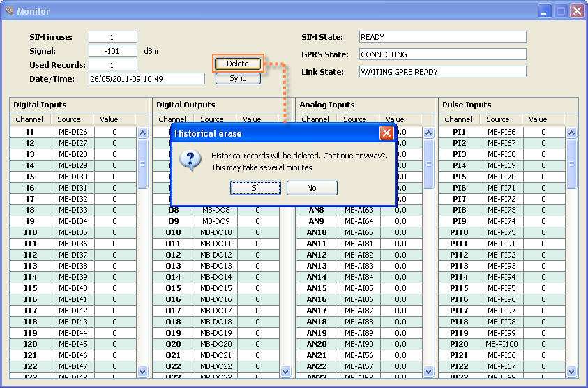Click the SIM in use field
The width and height of the screenshot is (588, 388).
point(112,37)
